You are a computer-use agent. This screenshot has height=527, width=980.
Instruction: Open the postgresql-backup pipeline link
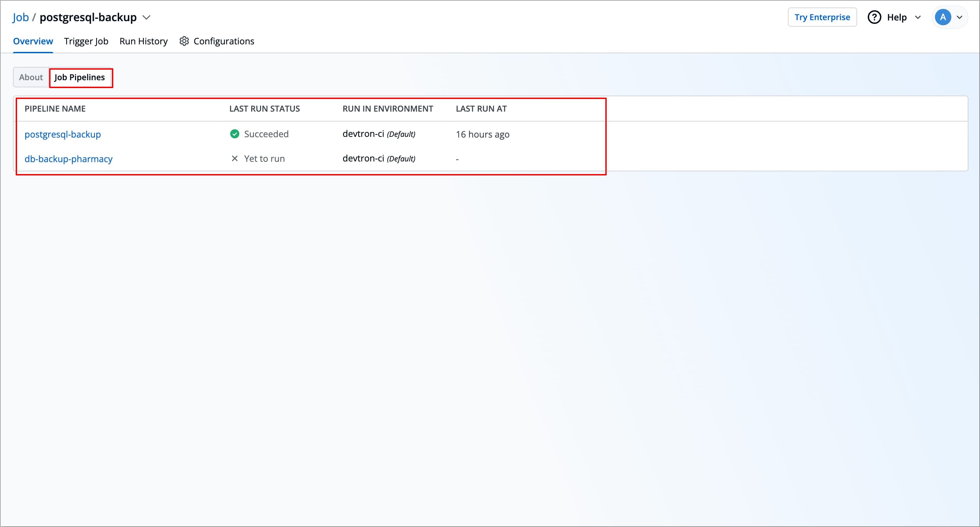click(x=63, y=134)
